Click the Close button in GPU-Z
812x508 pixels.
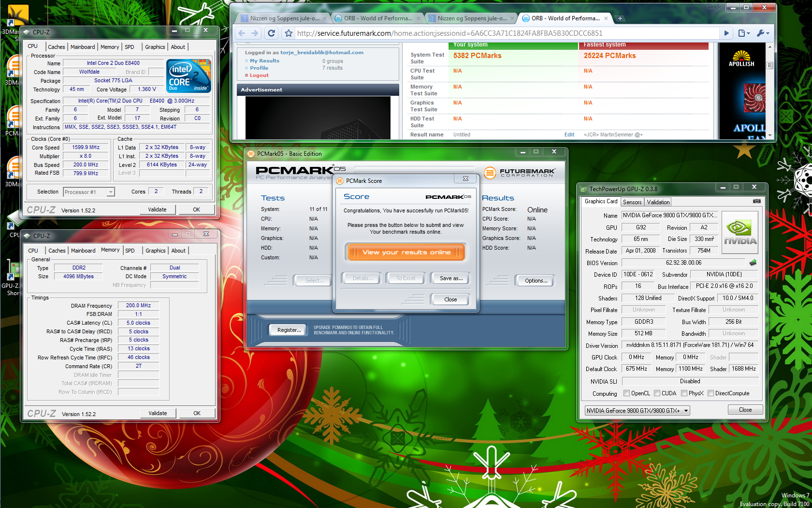745,410
